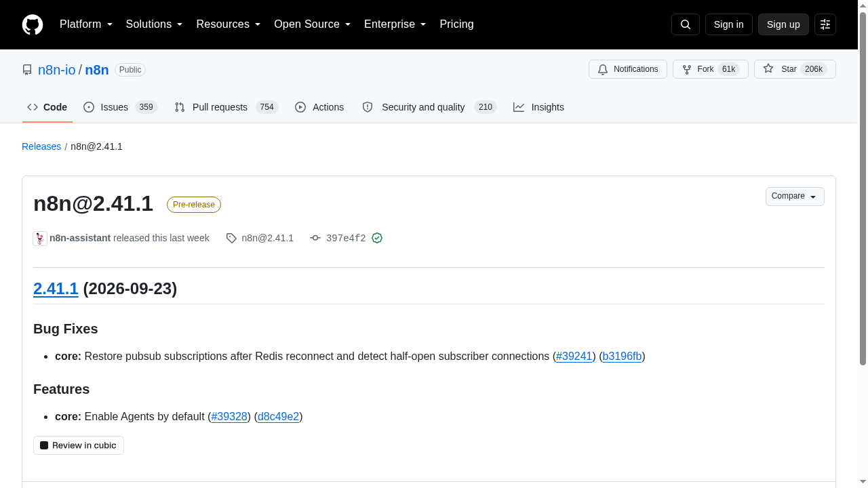This screenshot has height=488, width=868.
Task: Open the search magnifier icon
Action: coord(686,24)
